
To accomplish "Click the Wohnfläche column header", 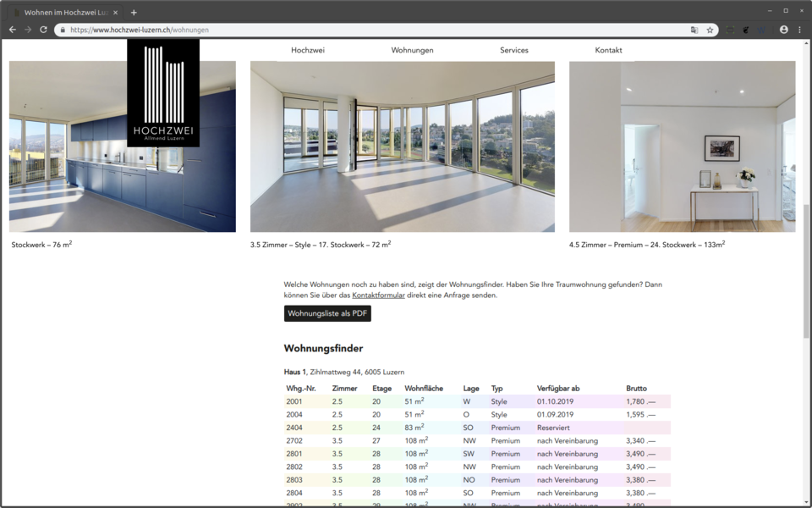I will tap(424, 389).
